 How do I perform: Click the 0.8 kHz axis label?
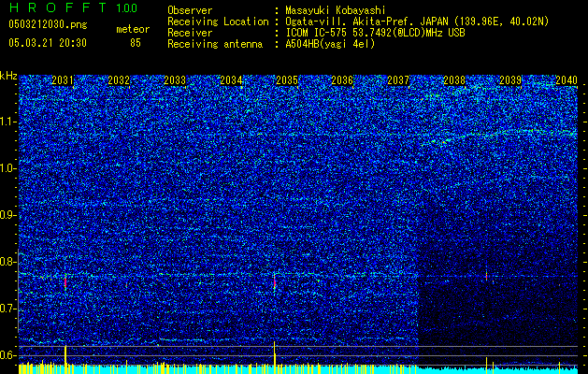click(x=8, y=262)
